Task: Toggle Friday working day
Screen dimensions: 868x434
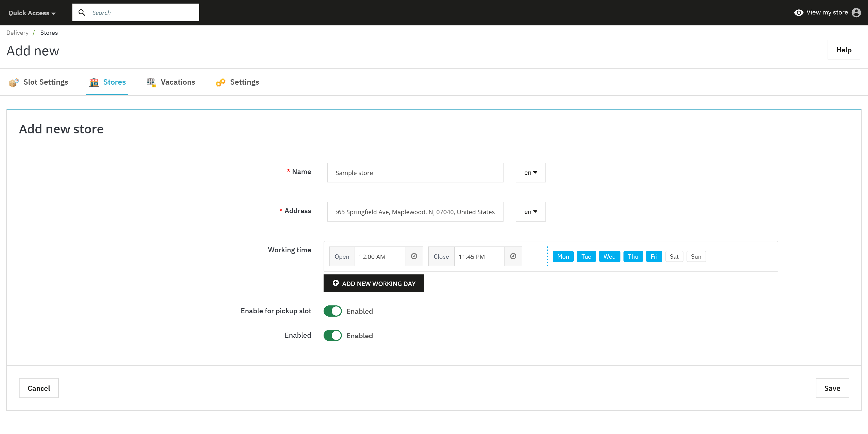Action: tap(654, 256)
